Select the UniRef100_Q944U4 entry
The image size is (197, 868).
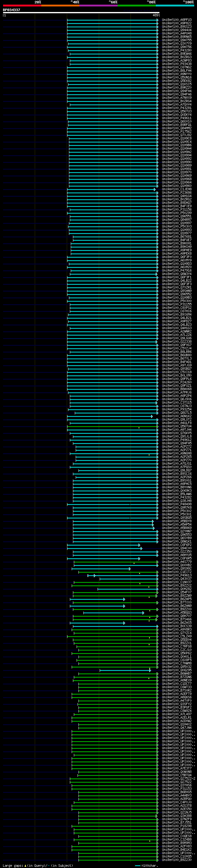pyautogui.click(x=177, y=30)
